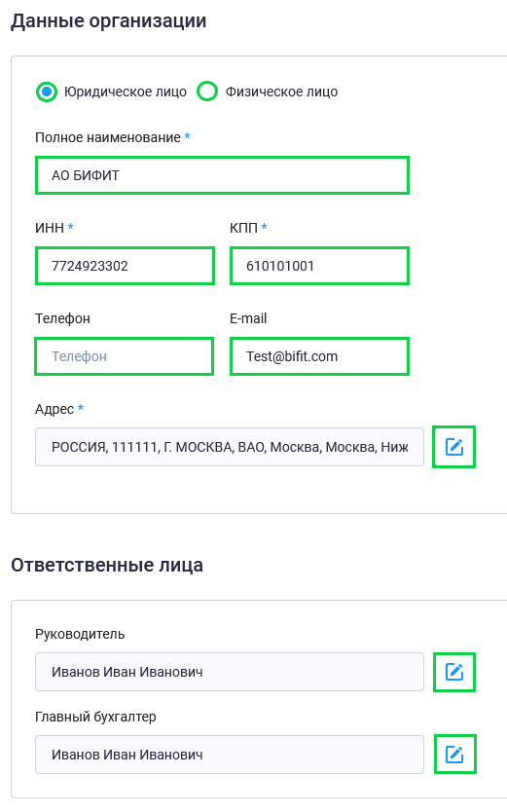
Task: Click the E-mail label text
Action: (x=248, y=318)
